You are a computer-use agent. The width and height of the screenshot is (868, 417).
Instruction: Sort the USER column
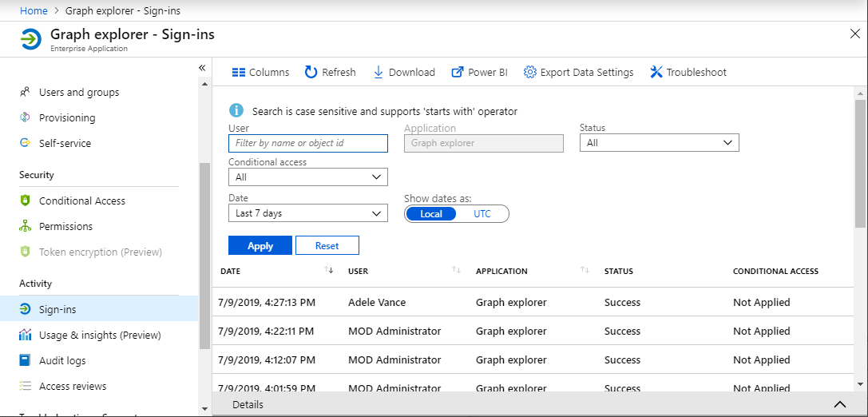457,271
